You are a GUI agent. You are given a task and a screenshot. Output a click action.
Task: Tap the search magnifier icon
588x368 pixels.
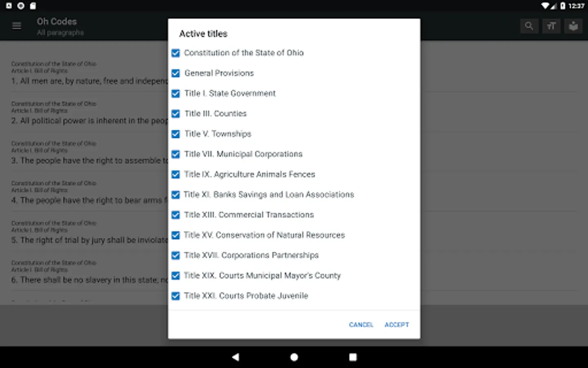(x=529, y=26)
